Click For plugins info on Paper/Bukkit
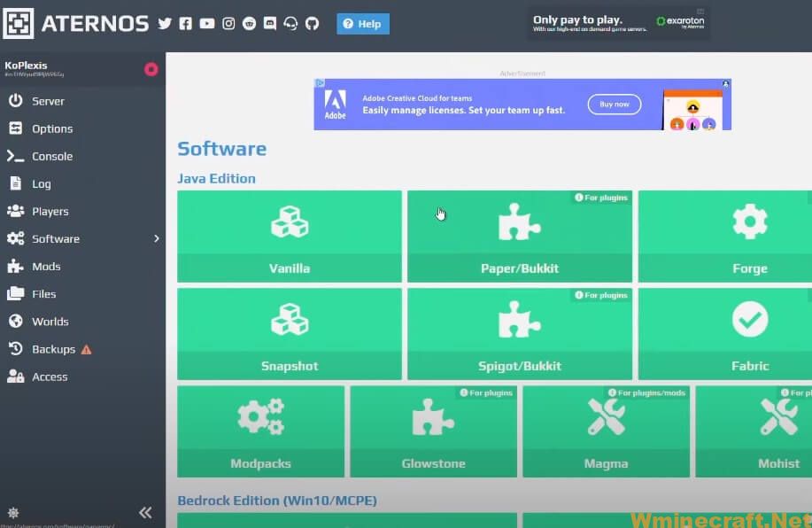This screenshot has height=528, width=812. [x=601, y=198]
